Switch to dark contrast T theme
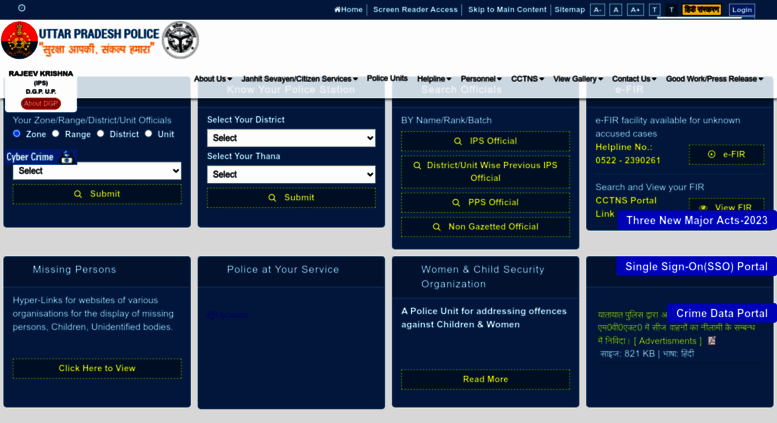 pyautogui.click(x=671, y=10)
